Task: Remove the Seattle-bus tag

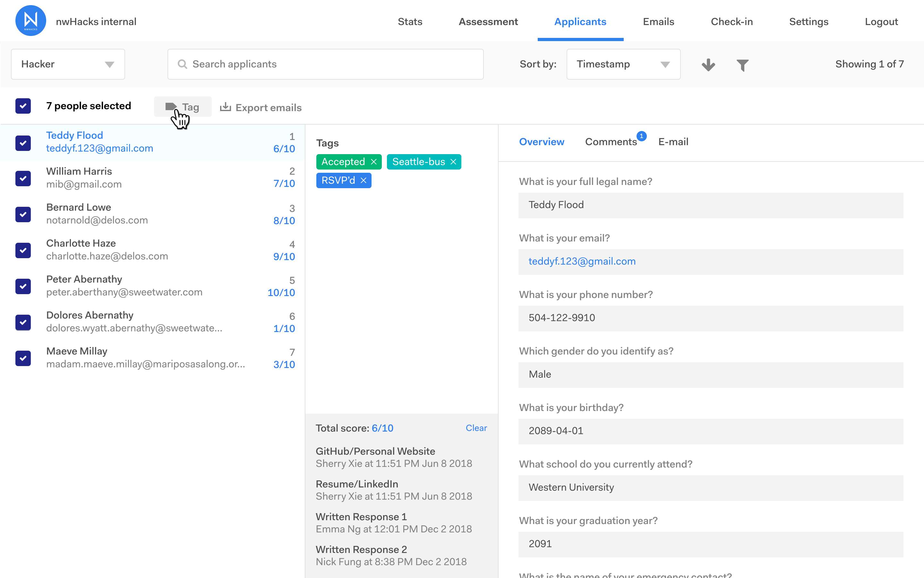Action: point(453,162)
